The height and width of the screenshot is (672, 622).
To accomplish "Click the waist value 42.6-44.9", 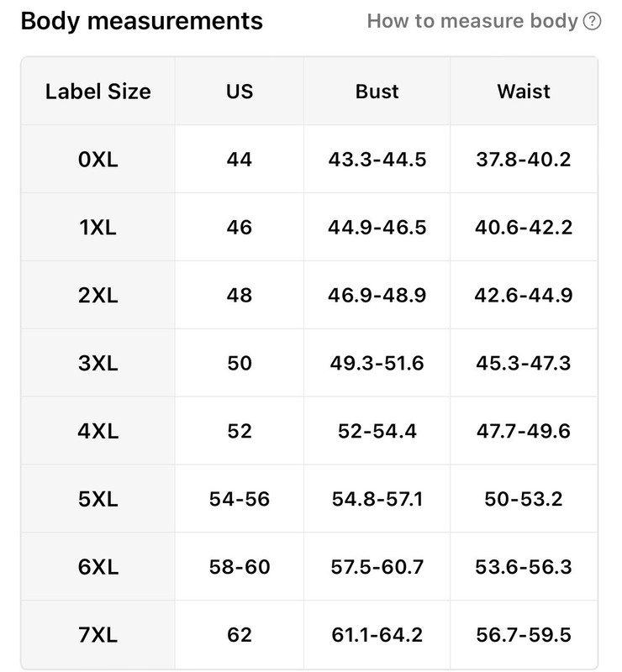I will (x=524, y=296).
